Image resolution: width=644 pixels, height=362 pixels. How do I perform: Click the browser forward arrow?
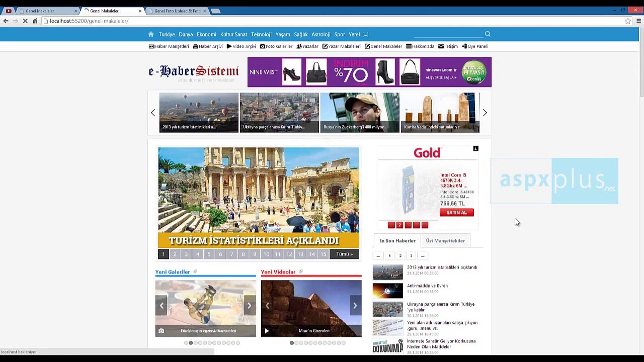15,21
